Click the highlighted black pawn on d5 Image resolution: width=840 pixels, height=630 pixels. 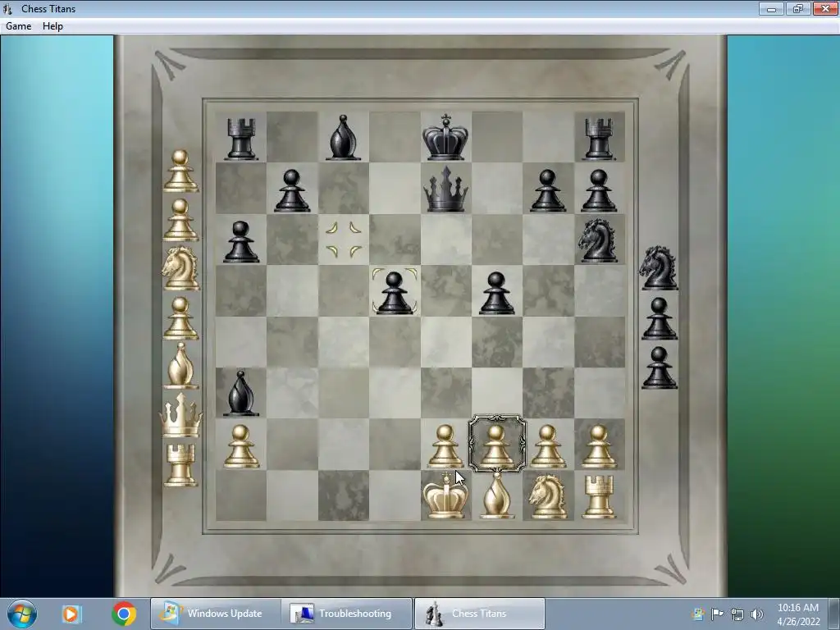395,293
